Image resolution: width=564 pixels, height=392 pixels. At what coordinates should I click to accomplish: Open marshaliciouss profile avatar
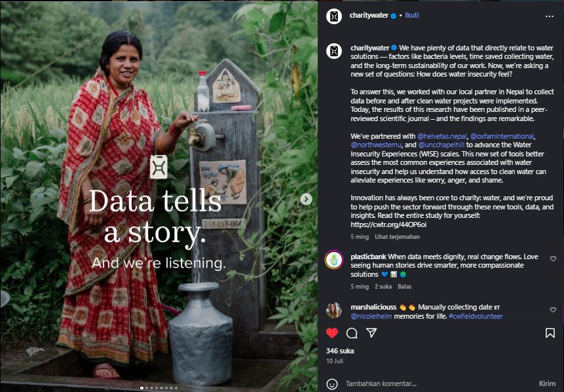point(334,310)
